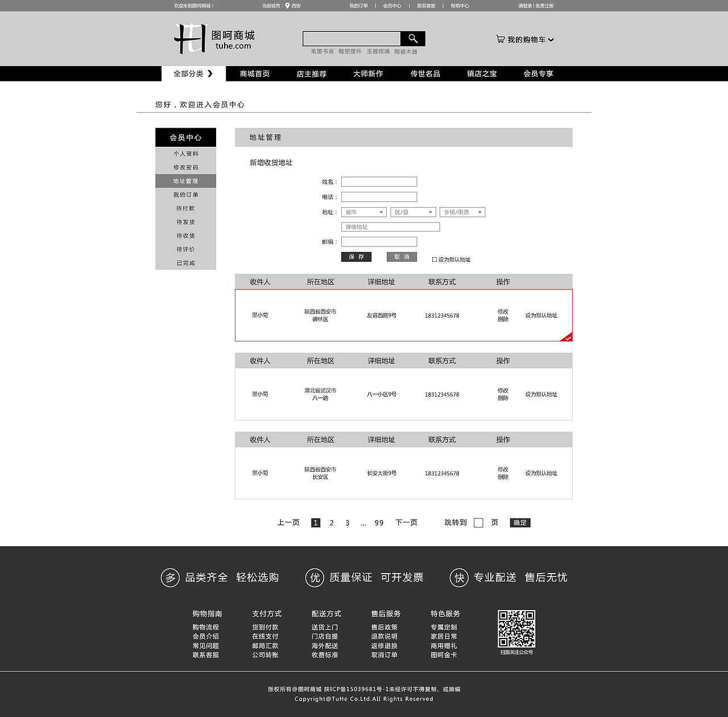Set the 长安区 address as default address
The height and width of the screenshot is (717, 728).
(541, 473)
